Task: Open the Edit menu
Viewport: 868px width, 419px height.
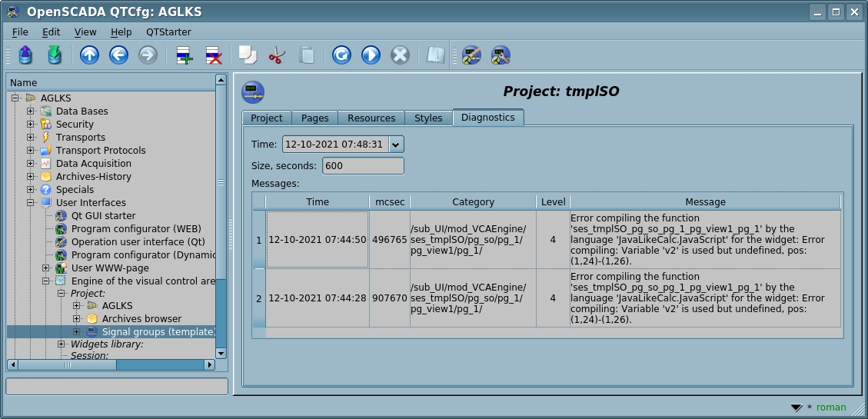Action: tap(51, 32)
